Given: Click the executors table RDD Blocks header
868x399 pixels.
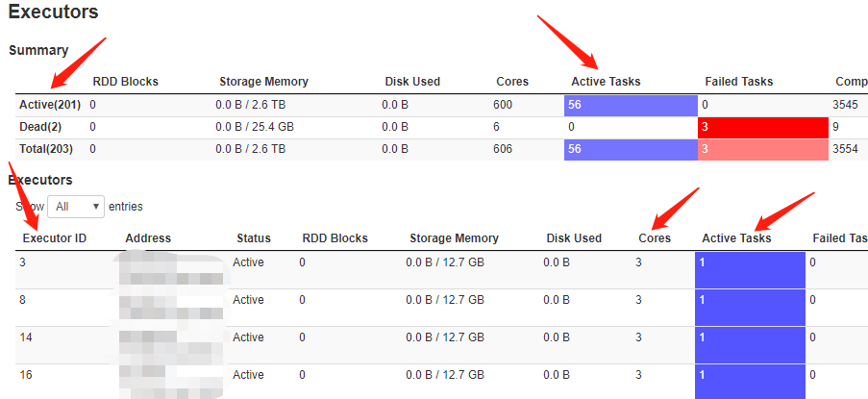Looking at the screenshot, I should click(335, 238).
